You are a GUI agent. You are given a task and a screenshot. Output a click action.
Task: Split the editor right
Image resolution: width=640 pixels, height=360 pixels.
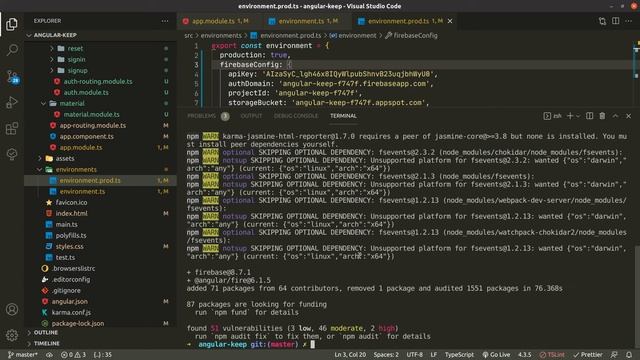(616, 21)
